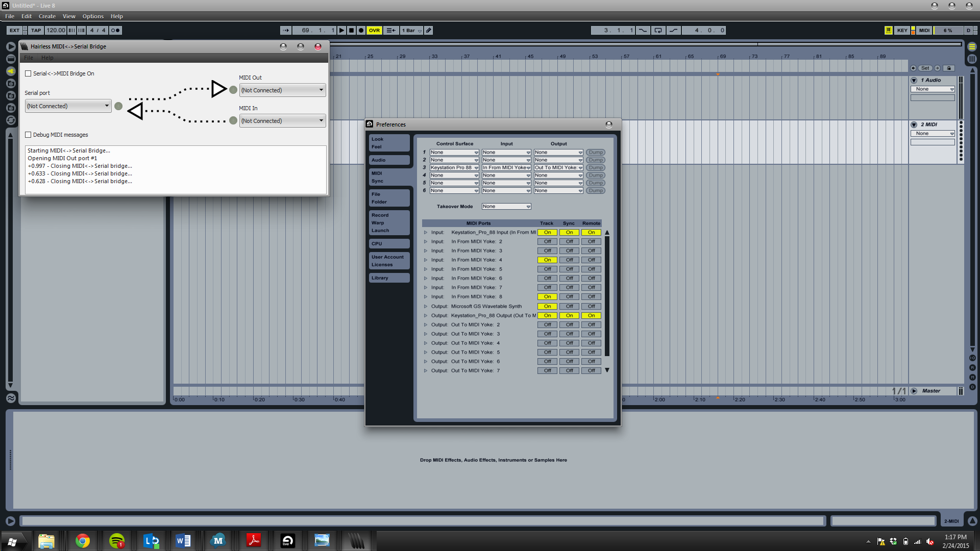Fold the 1 Audio track

point(914,80)
